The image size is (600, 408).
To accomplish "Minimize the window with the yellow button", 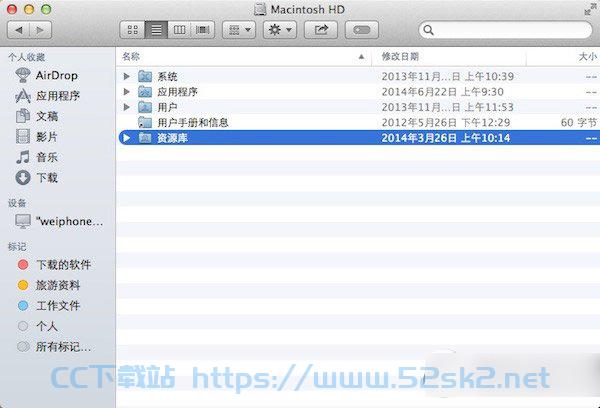I will coord(29,9).
